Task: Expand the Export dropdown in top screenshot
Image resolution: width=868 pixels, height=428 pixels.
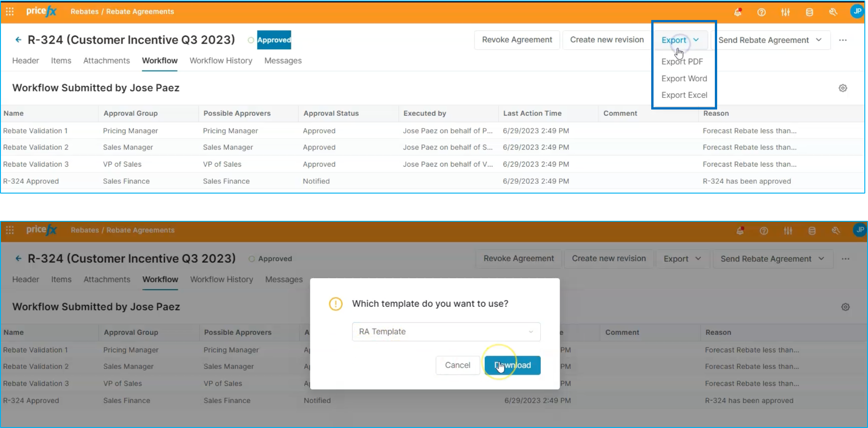Action: pos(680,40)
